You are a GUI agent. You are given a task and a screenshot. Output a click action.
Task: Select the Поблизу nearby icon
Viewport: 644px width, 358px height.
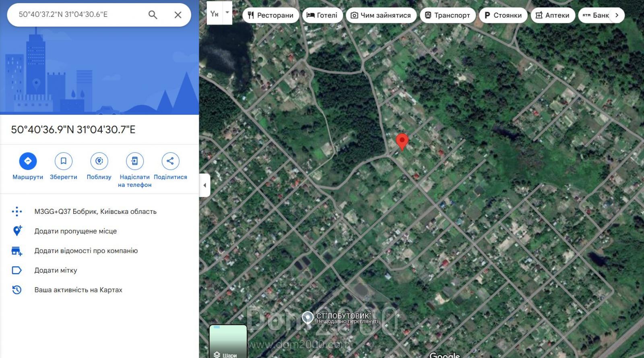[x=99, y=161]
